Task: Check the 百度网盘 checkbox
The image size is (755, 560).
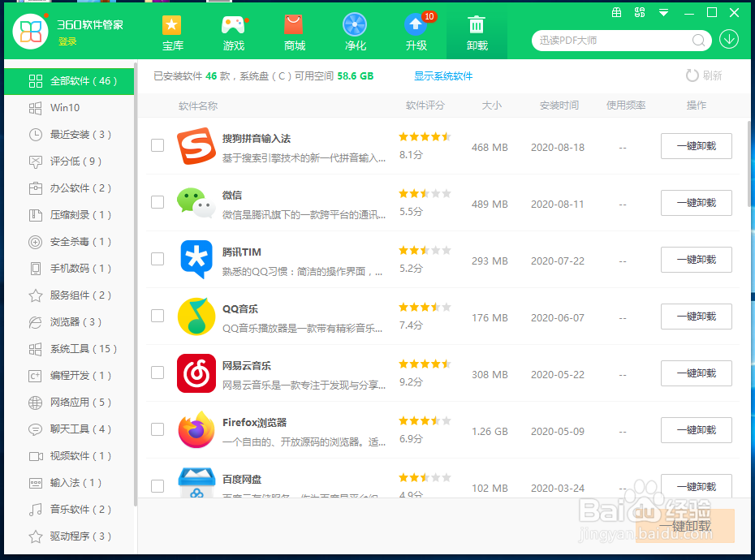Action: tap(157, 486)
